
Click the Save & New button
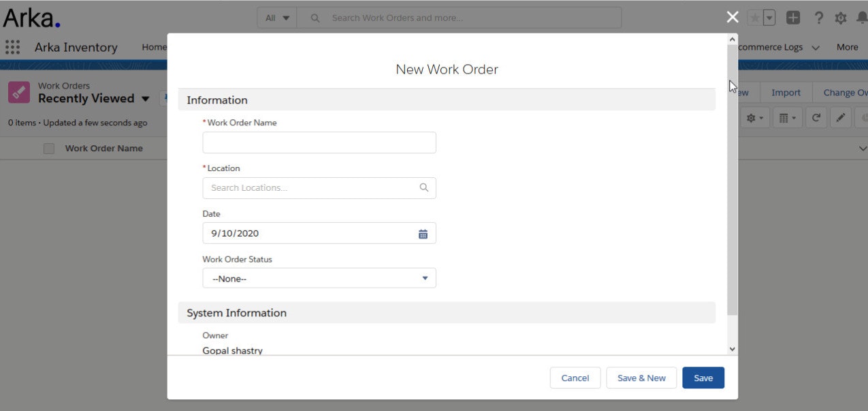coord(641,378)
